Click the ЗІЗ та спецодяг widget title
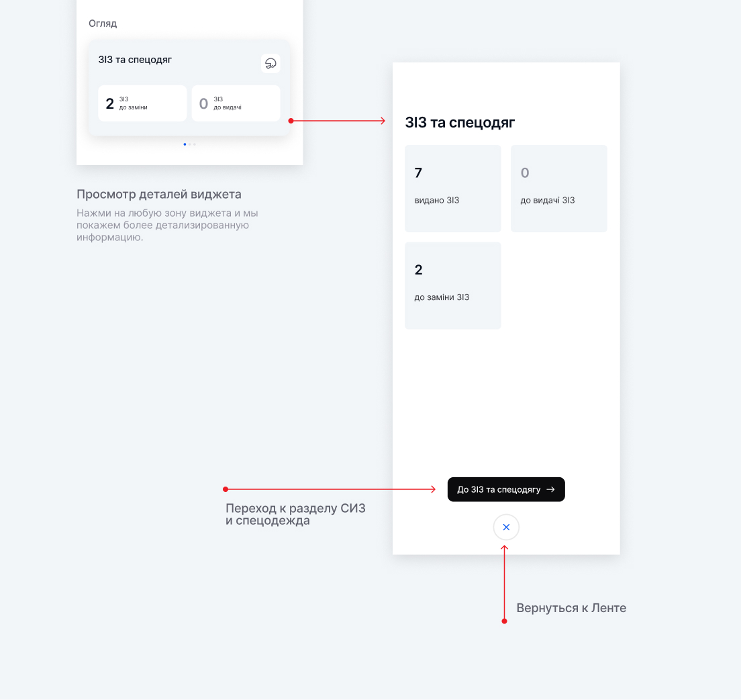The height and width of the screenshot is (700, 741). [135, 60]
